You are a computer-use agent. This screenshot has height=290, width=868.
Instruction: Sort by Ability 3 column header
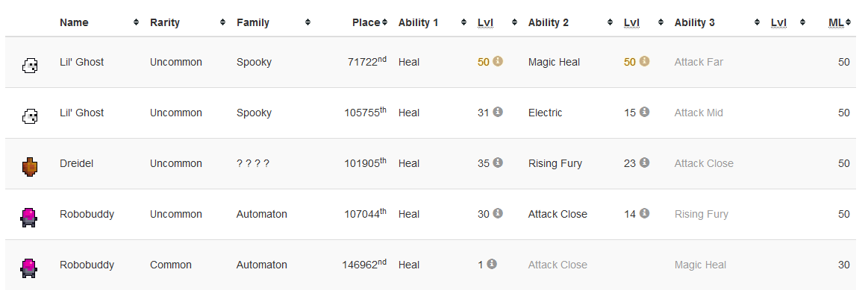[x=694, y=22]
